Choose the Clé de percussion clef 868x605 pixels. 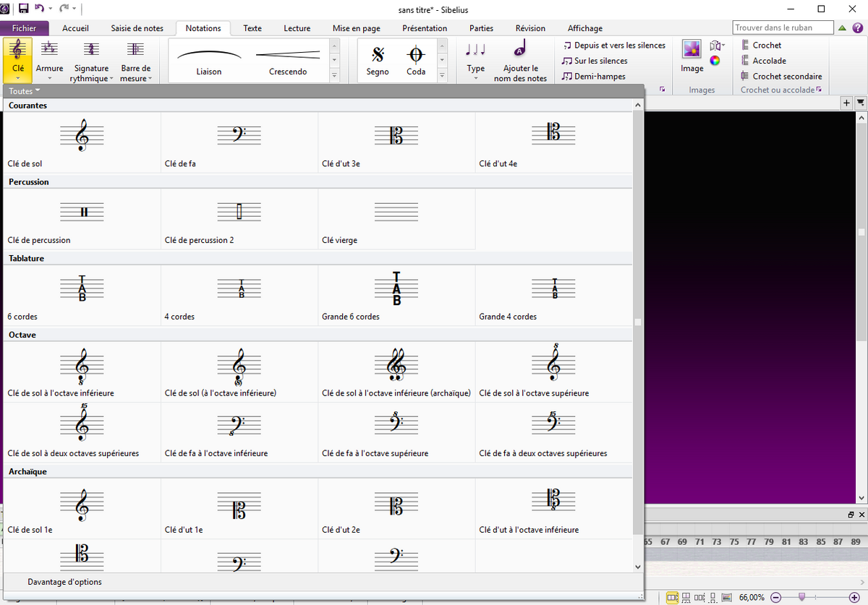82,219
